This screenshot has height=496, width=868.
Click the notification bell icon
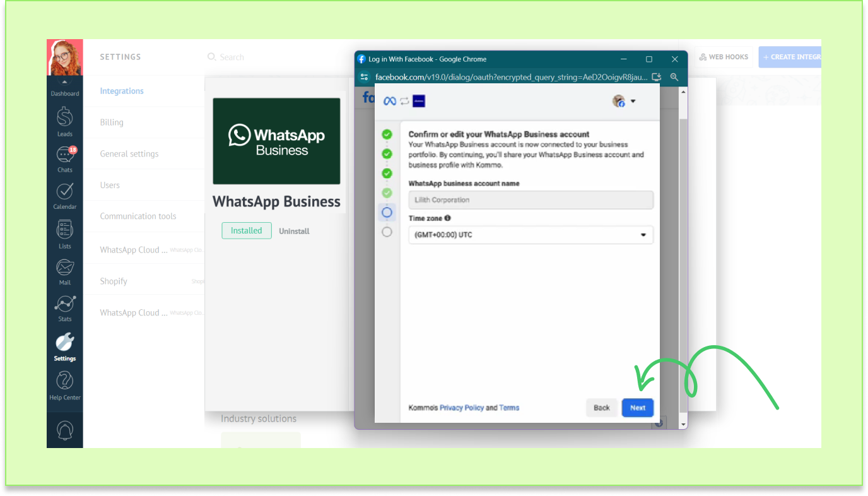pyautogui.click(x=65, y=430)
